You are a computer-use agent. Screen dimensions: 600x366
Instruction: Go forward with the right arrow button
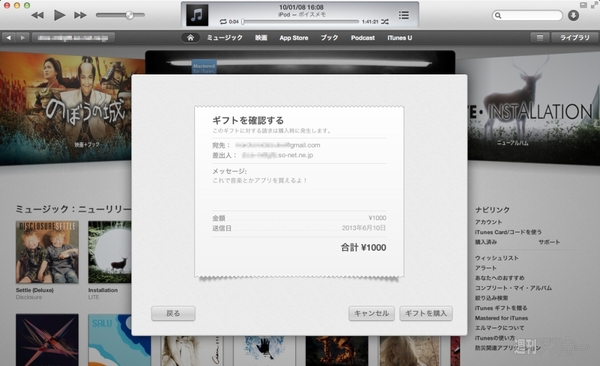[23, 38]
